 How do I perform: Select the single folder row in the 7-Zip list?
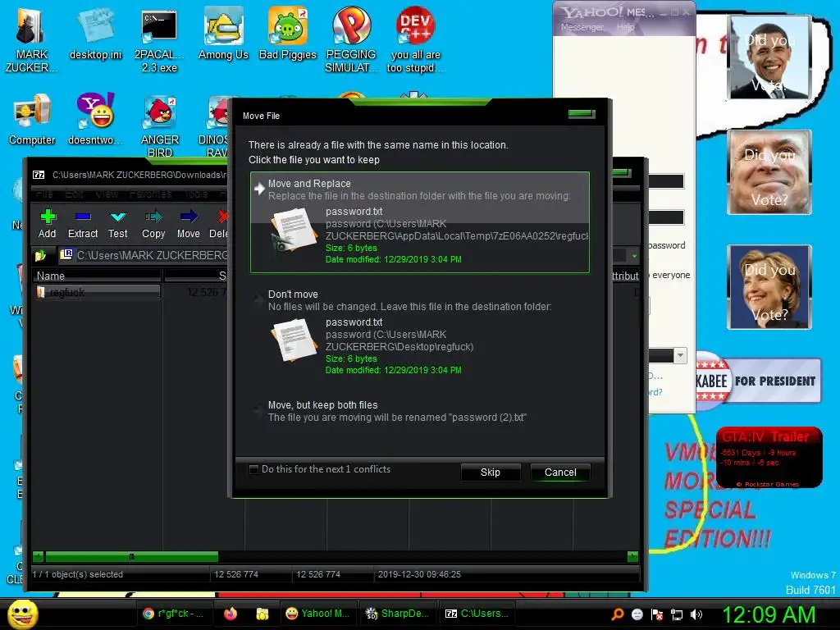[x=98, y=292]
